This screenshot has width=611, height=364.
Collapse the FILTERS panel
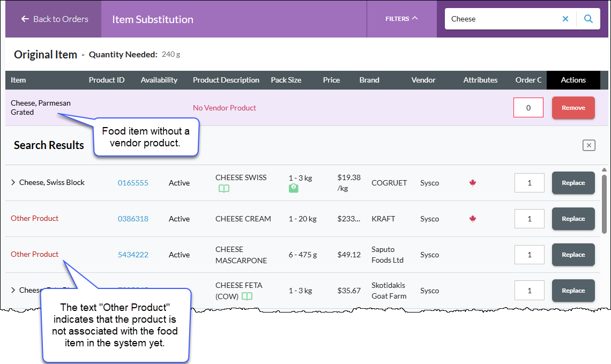pyautogui.click(x=402, y=19)
